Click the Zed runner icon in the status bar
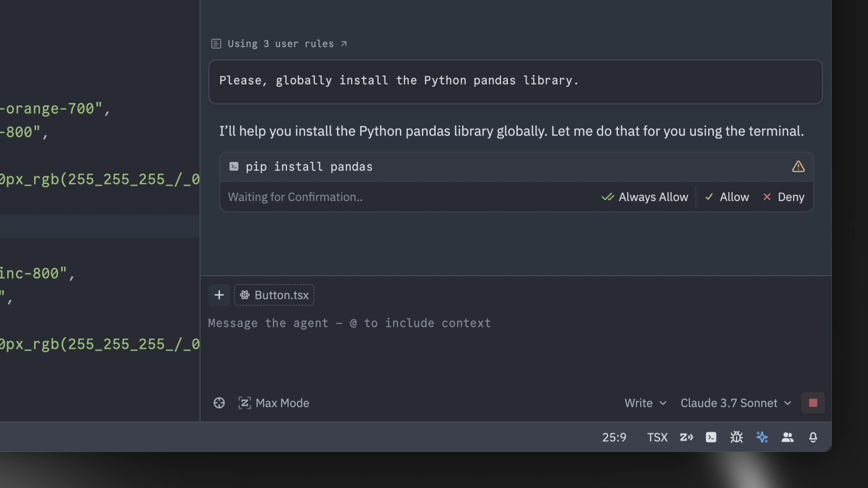Image resolution: width=868 pixels, height=488 pixels. [x=686, y=437]
